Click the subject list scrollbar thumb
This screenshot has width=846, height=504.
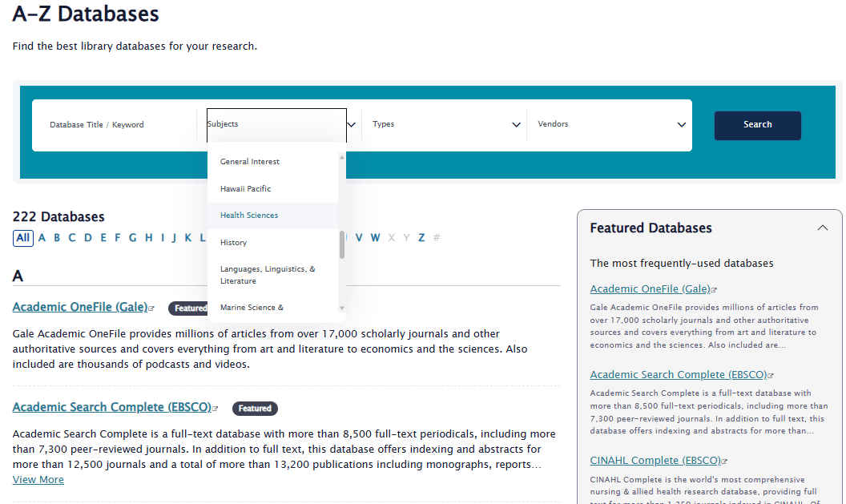pos(342,244)
